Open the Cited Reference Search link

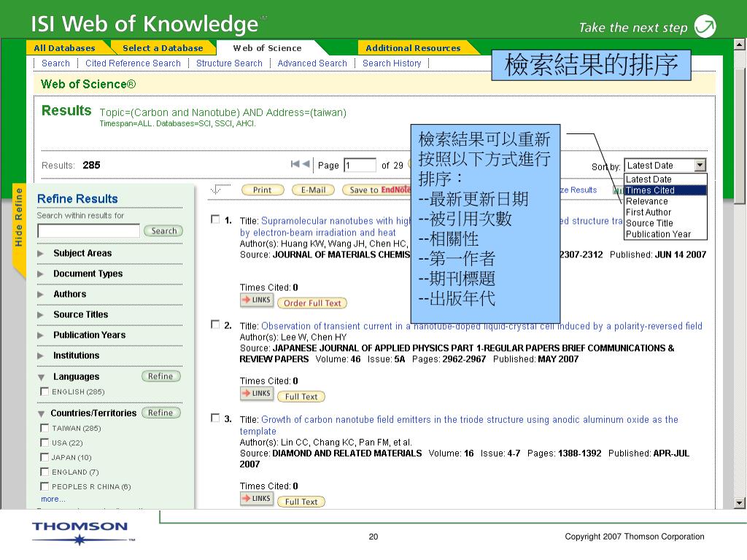(x=133, y=63)
